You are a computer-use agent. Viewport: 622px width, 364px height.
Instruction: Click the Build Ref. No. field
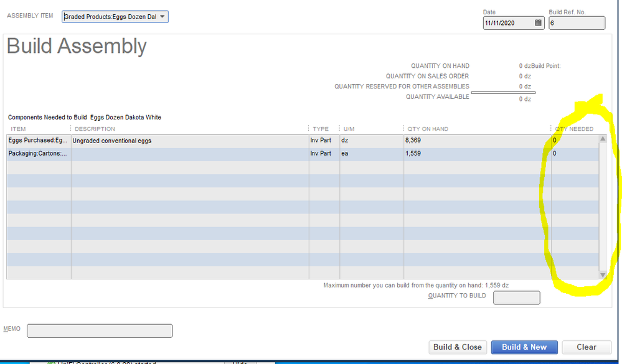pos(577,23)
